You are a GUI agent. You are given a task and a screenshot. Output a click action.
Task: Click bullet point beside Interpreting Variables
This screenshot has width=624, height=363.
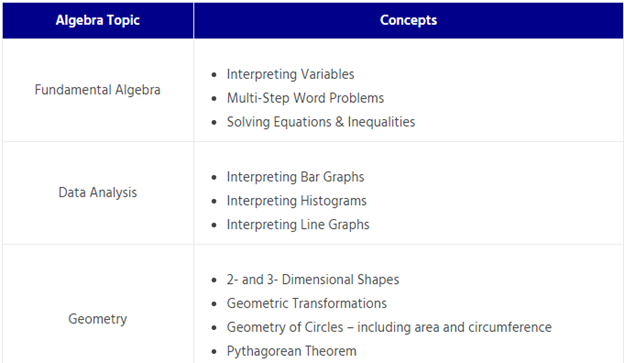214,75
